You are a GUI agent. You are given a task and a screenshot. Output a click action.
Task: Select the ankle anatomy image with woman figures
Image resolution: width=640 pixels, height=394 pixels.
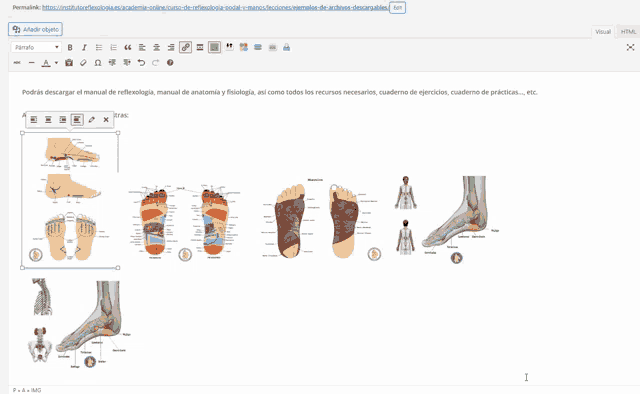pos(447,220)
